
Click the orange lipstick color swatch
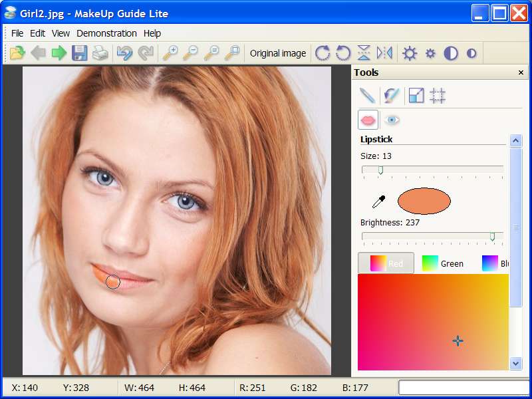pyautogui.click(x=424, y=201)
